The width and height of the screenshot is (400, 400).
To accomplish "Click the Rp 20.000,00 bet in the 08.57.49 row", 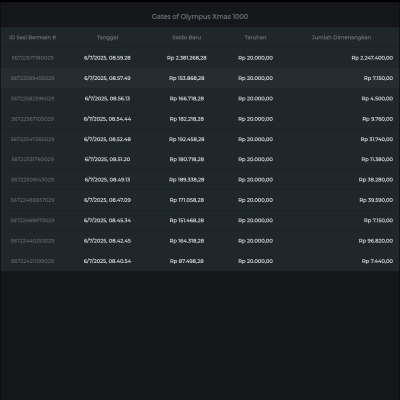I will pyautogui.click(x=255, y=78).
